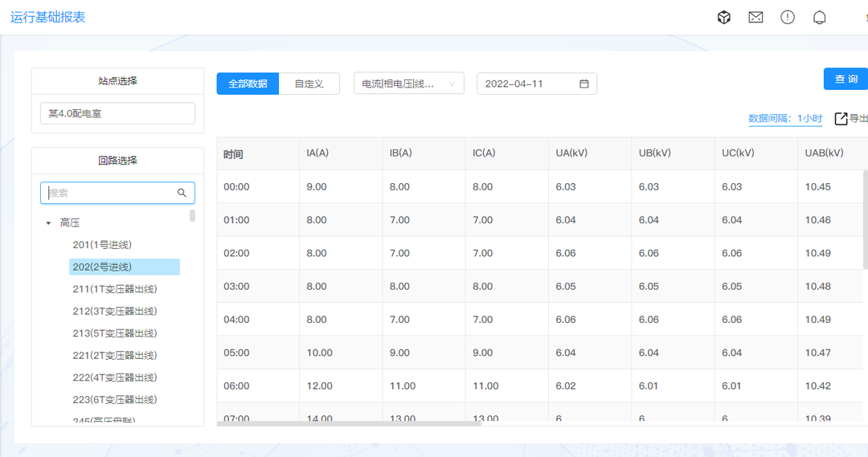
Task: Click the circuit search input box
Action: pyautogui.click(x=111, y=193)
